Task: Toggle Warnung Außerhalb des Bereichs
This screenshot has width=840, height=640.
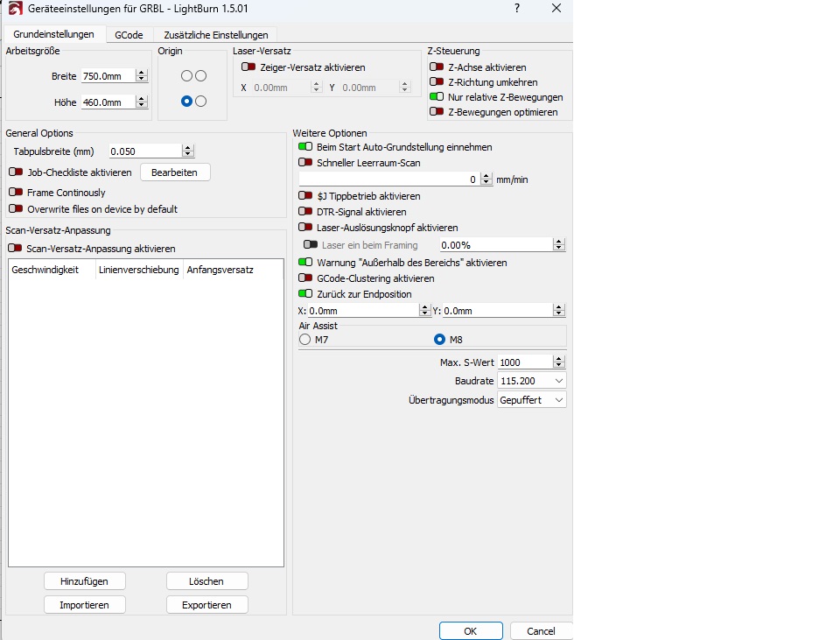Action: click(305, 262)
